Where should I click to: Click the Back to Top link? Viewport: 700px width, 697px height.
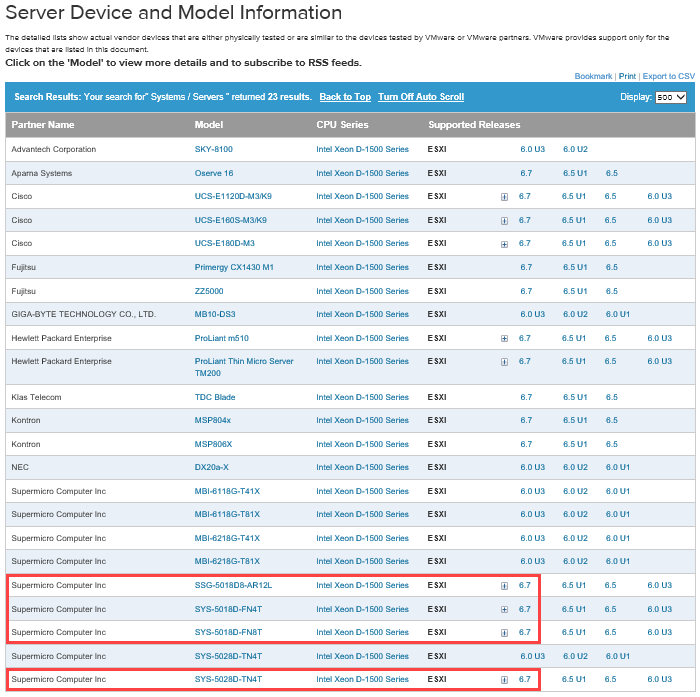345,97
